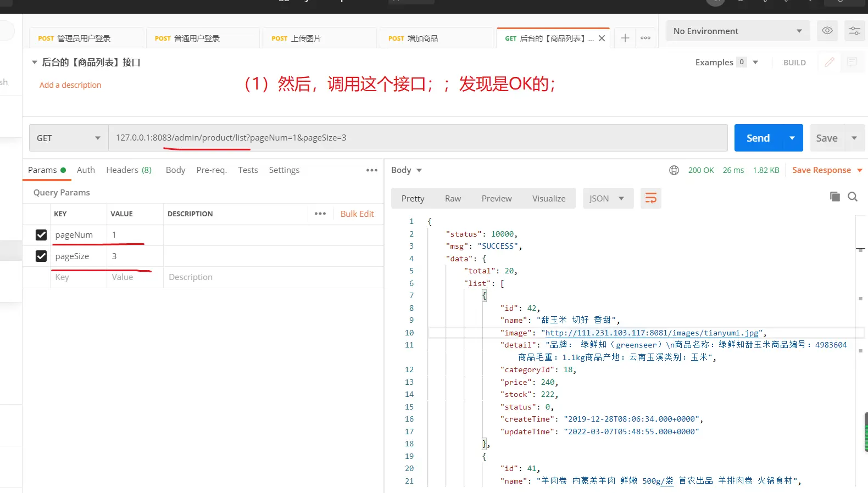Click the environment quick look eye icon
The width and height of the screenshot is (868, 493).
[827, 31]
